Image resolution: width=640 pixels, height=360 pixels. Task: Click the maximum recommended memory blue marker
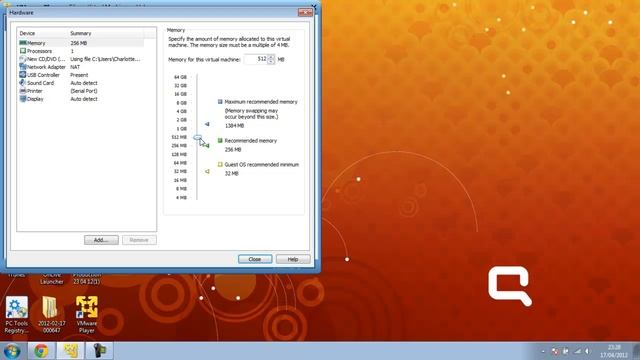[207, 124]
